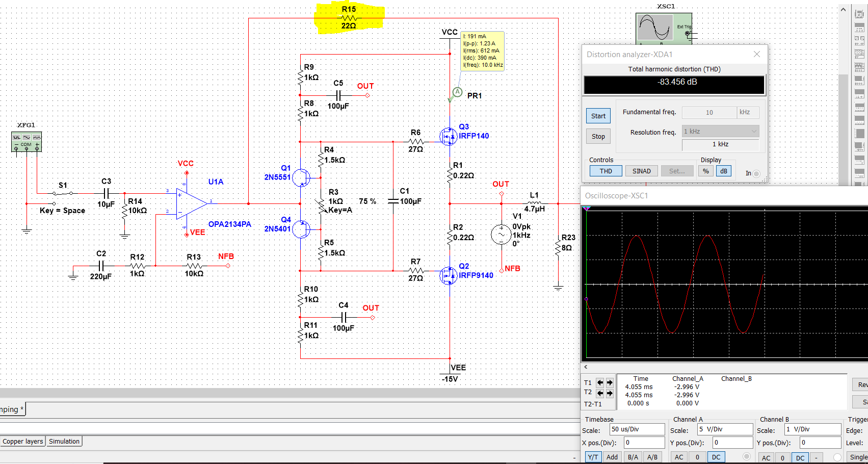
Task: Select the highlighted R15 22Ω resistor
Action: click(349, 18)
